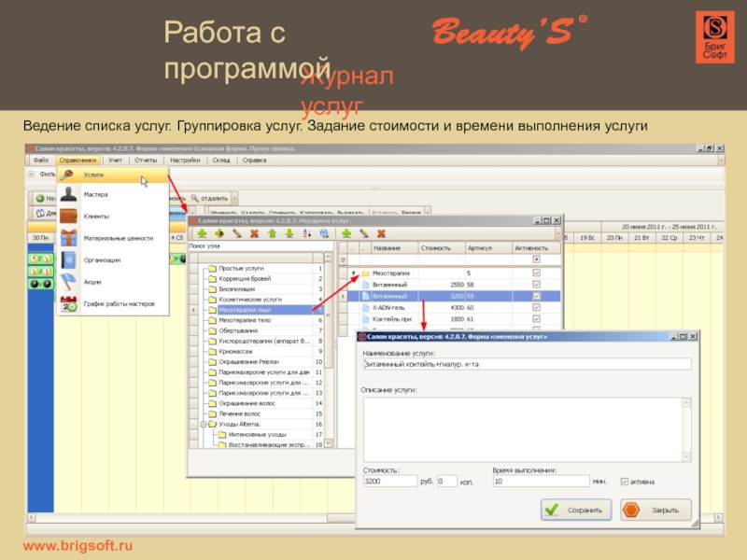Image resolution: width=747 pixels, height=560 pixels.
Task: Click the отдалить zoom-out button
Action: (x=209, y=198)
